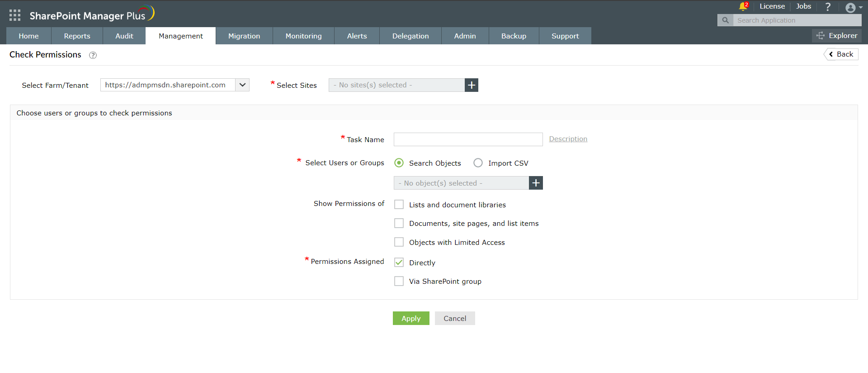Click the SharePoint Manager Plus logo
Screen dimensions: 868x373
point(92,14)
